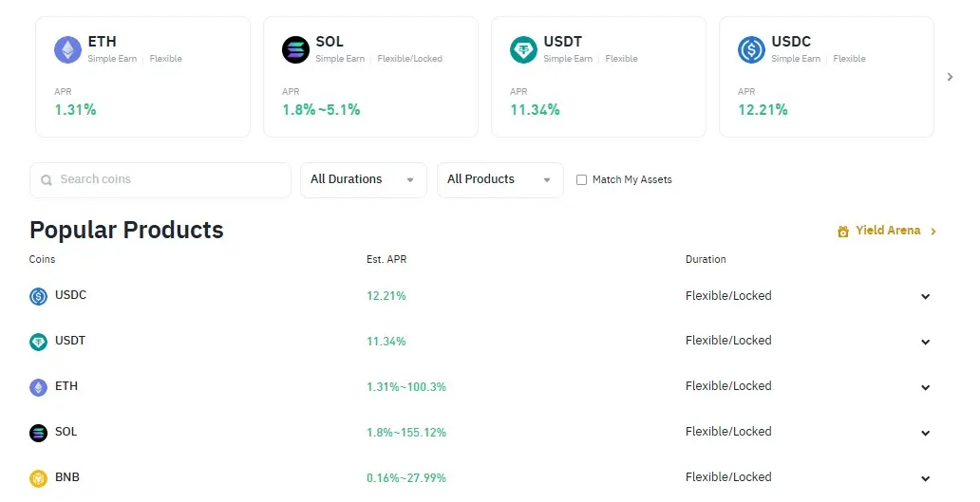980x502 pixels.
Task: Click the 1.8%~155.12% APR value
Action: coord(406,433)
